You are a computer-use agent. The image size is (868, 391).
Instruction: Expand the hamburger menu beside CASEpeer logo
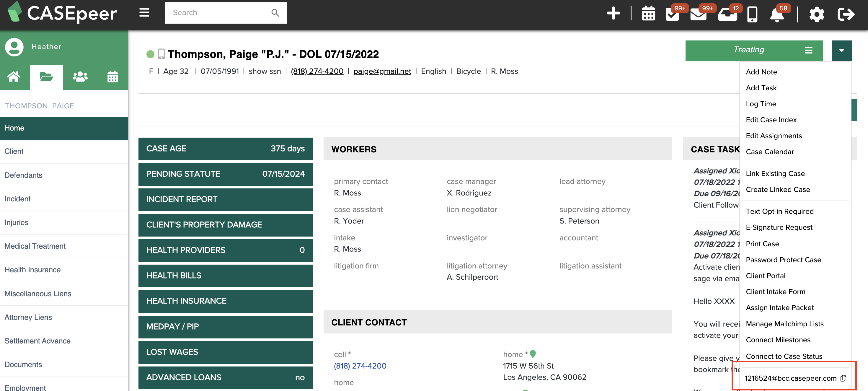pos(144,12)
